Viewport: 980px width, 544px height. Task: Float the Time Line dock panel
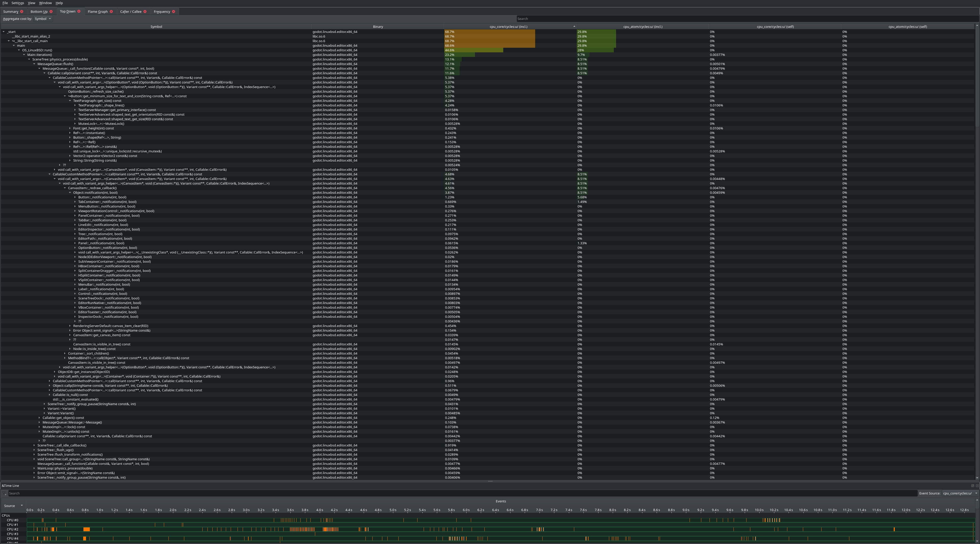pos(972,486)
